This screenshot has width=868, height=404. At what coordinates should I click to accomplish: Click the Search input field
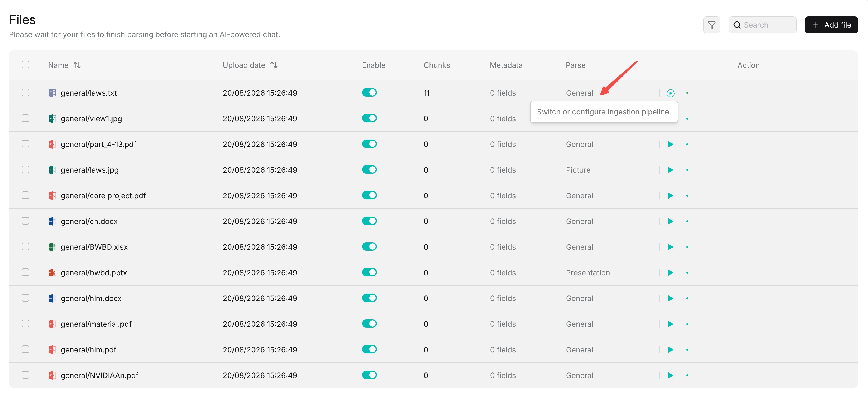point(762,25)
